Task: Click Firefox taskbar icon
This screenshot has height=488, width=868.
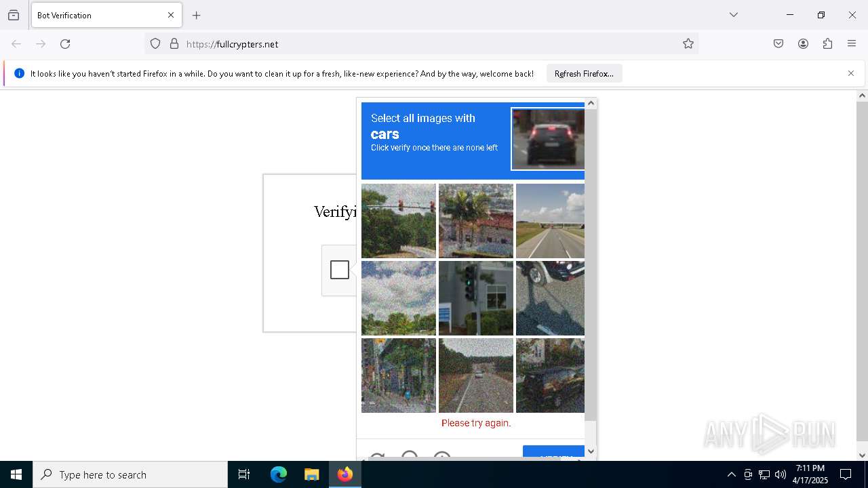Action: click(344, 474)
